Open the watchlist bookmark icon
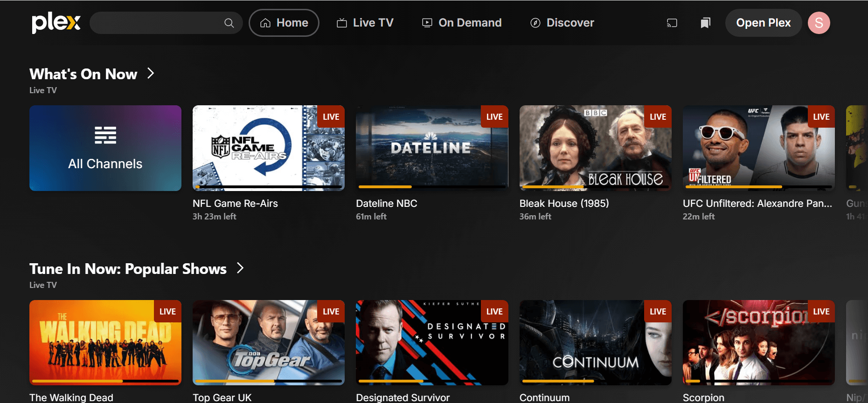This screenshot has height=403, width=868. pos(705,23)
